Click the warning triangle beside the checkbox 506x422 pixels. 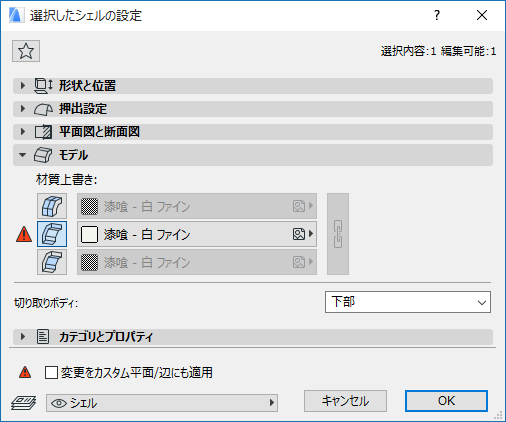[x=25, y=372]
